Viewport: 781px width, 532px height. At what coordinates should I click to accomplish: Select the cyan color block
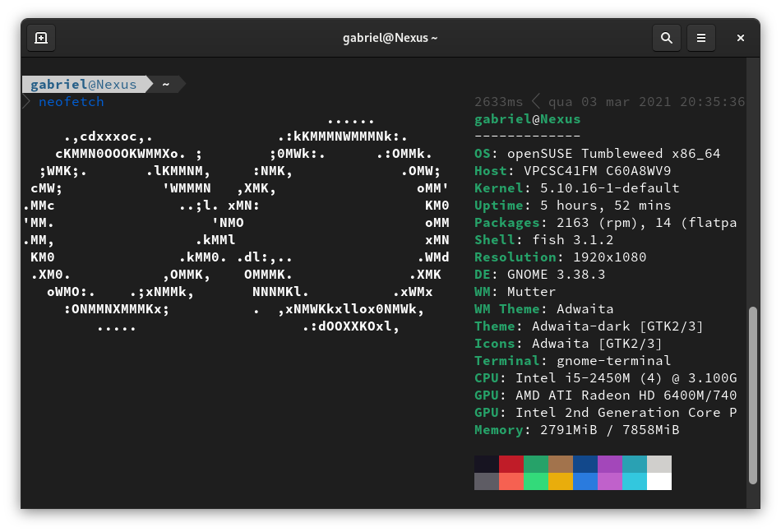coord(635,481)
